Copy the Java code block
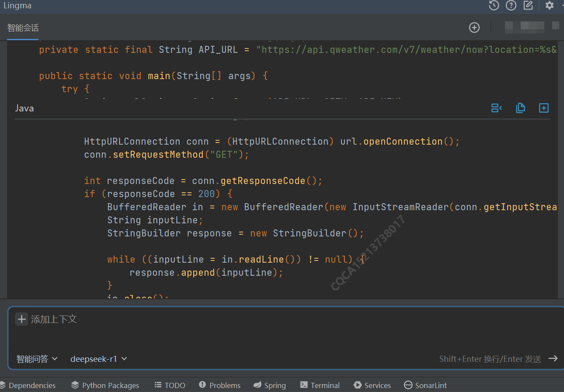Image resolution: width=564 pixels, height=392 pixels. (520, 108)
